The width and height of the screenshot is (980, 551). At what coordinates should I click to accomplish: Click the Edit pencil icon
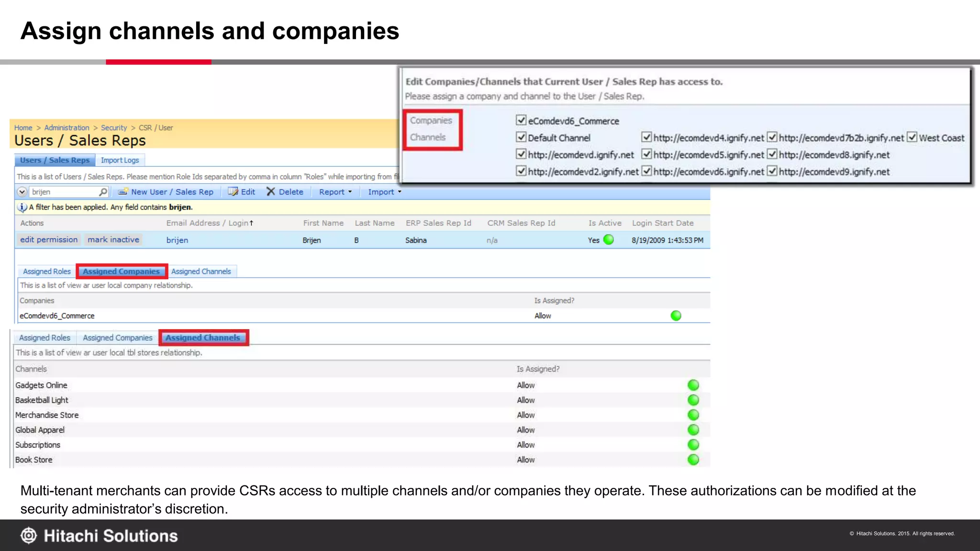tap(233, 191)
